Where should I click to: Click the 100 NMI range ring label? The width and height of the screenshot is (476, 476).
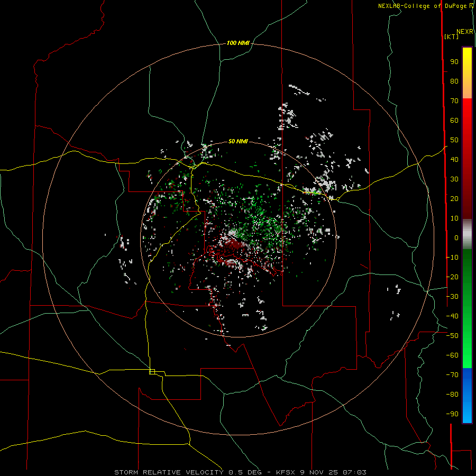click(238, 43)
